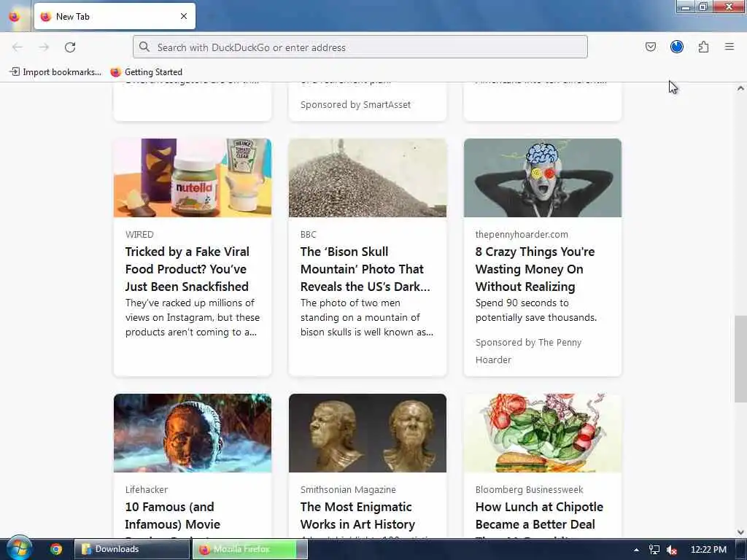Click thepennyhoarder.com source label
Image resolution: width=747 pixels, height=560 pixels.
click(522, 234)
